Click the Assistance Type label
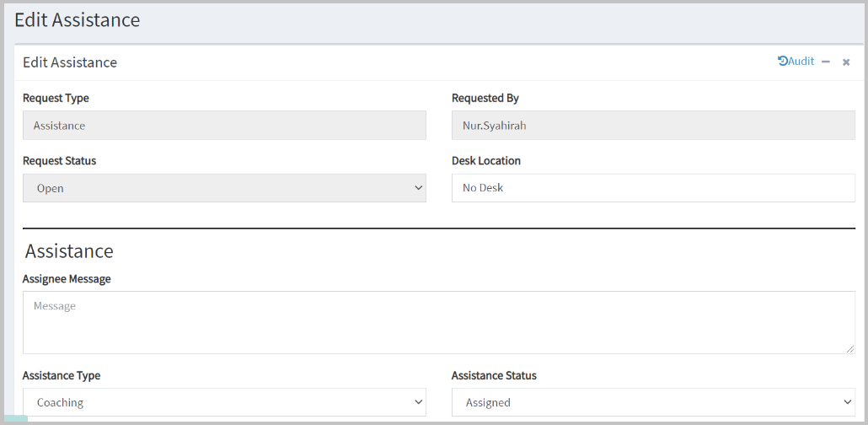Screen dimensions: 868x425 coord(62,375)
